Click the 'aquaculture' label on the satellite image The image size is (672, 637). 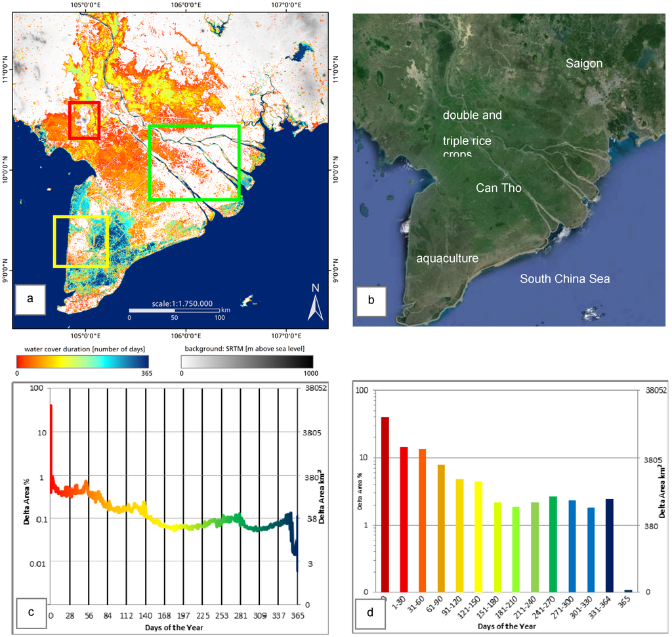click(x=447, y=258)
